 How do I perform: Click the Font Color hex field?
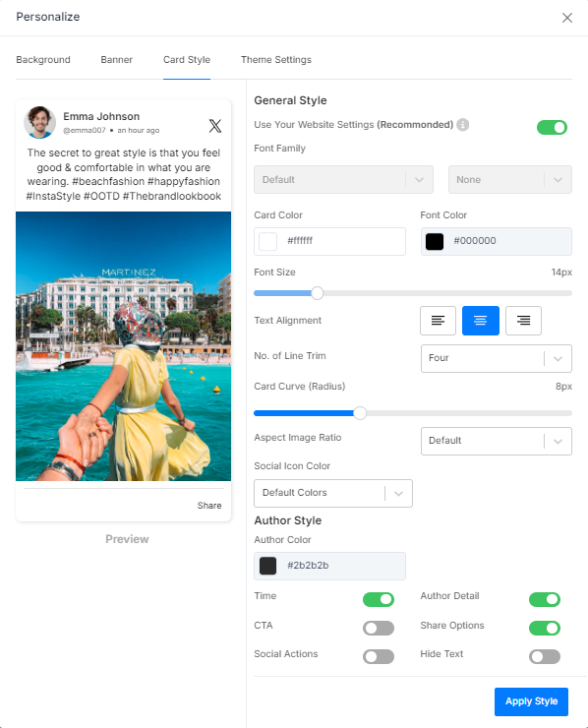coord(497,241)
